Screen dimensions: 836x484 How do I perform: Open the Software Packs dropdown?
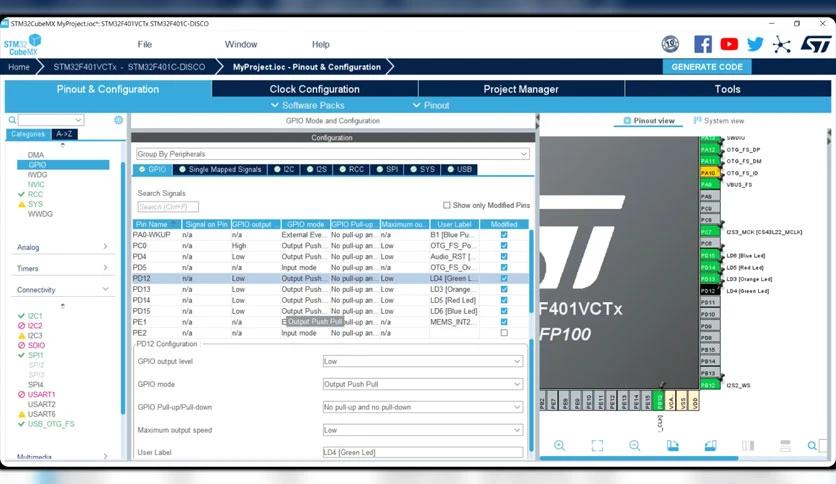pyautogui.click(x=308, y=106)
